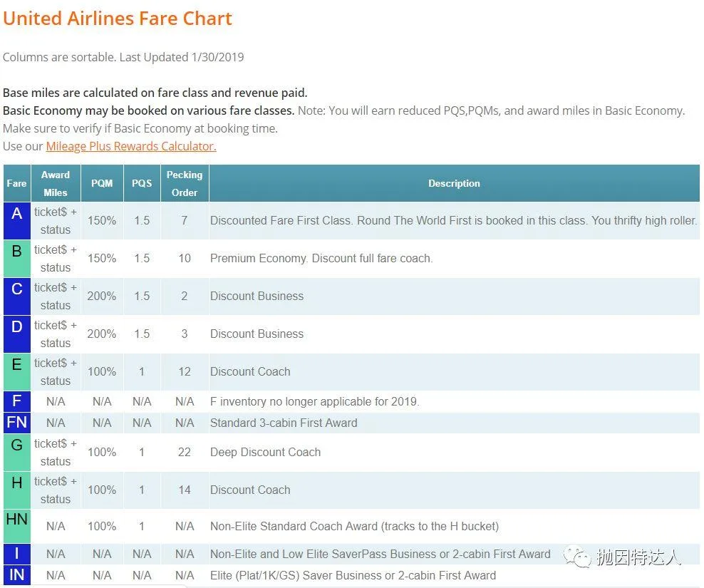Select the blue fare class A cell
Image resolution: width=704 pixels, height=588 pixels.
click(x=16, y=220)
